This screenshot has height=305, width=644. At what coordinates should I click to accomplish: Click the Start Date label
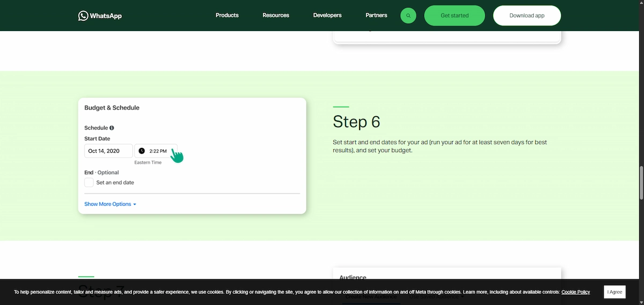(x=97, y=139)
